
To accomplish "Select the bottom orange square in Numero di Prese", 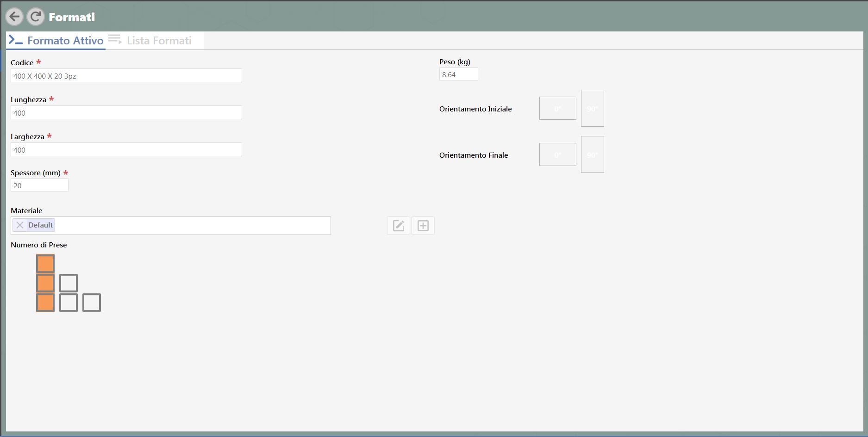I will click(45, 302).
